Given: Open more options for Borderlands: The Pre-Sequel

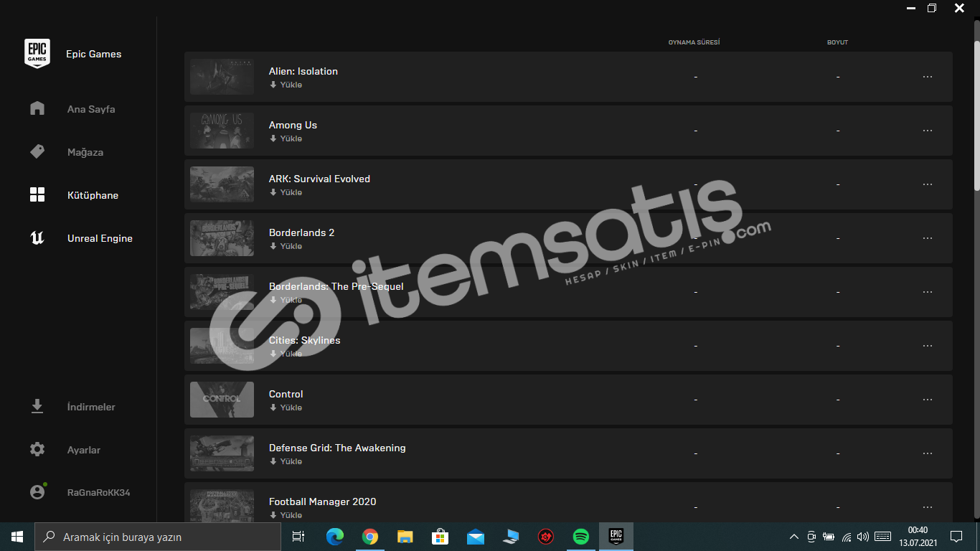Looking at the screenshot, I should point(928,292).
